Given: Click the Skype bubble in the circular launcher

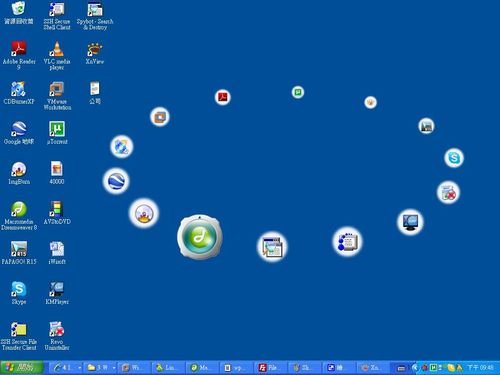Looking at the screenshot, I should click(454, 158).
